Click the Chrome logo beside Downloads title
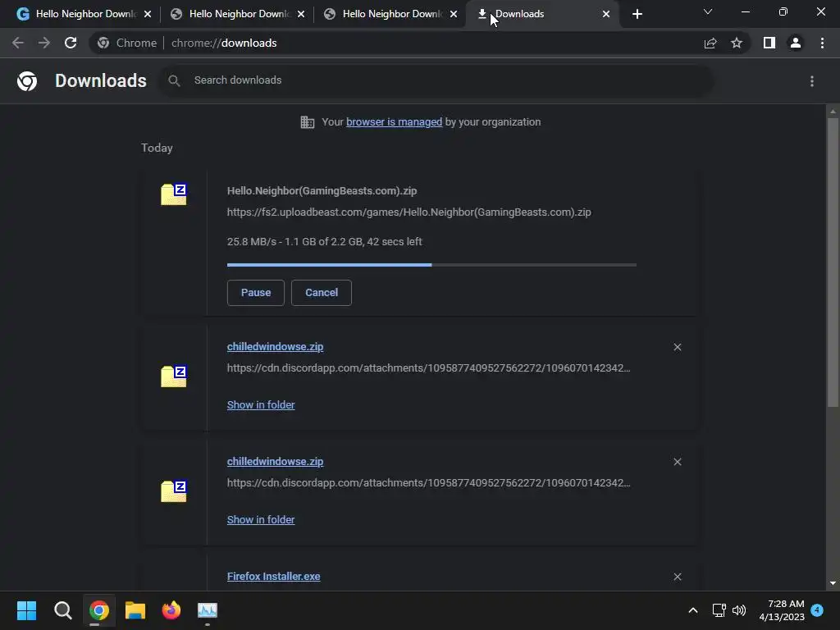Screen dimensions: 840x630 (27, 81)
